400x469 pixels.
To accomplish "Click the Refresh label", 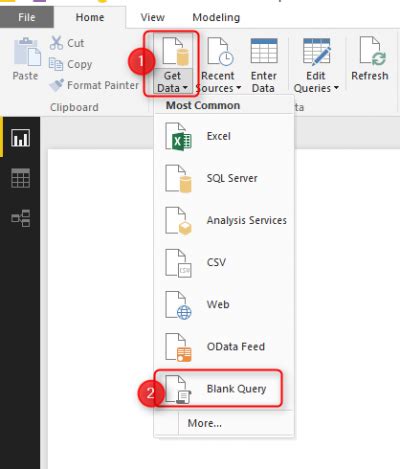I will tap(370, 76).
